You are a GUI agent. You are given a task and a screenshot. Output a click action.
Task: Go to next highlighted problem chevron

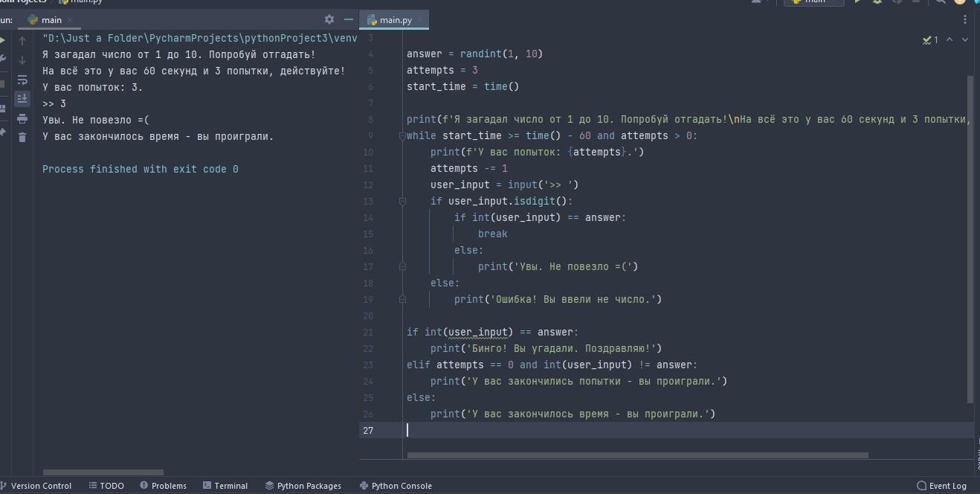click(x=965, y=40)
